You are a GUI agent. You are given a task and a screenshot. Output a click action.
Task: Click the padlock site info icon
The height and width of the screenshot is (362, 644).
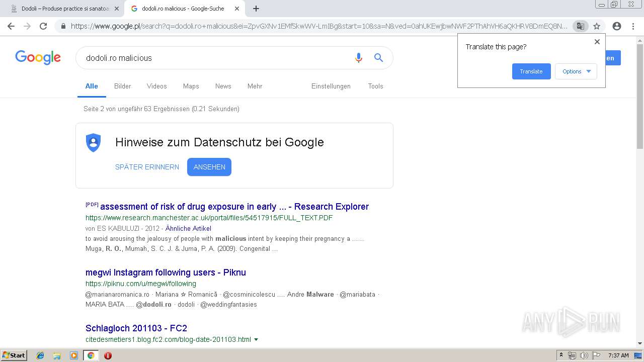63,26
